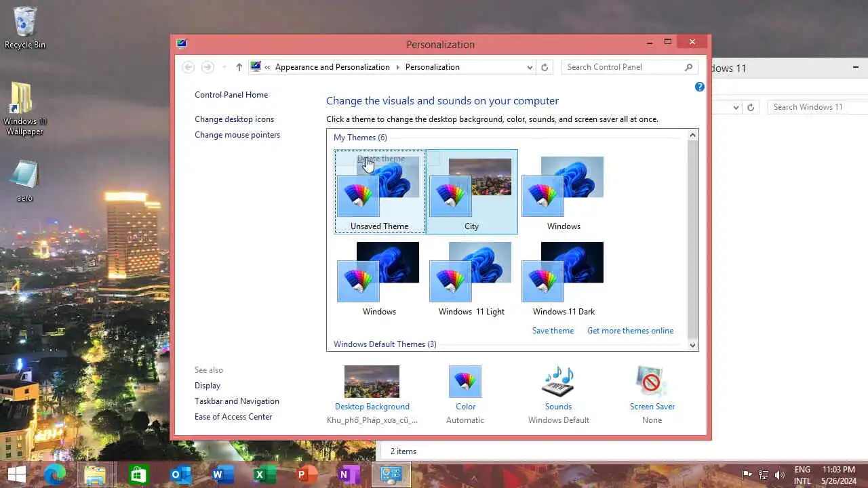Click the Action Center flag tray icon
This screenshot has height=488, width=868.
coord(747,474)
